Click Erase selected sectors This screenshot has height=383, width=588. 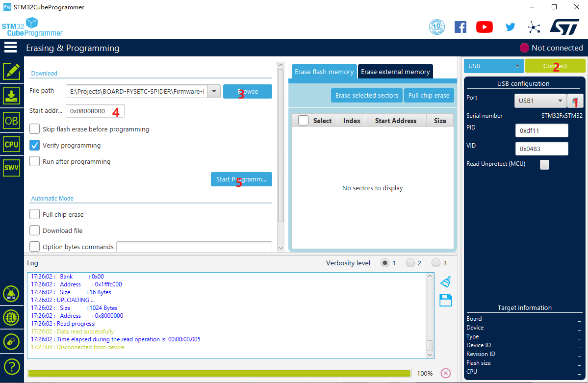[366, 95]
